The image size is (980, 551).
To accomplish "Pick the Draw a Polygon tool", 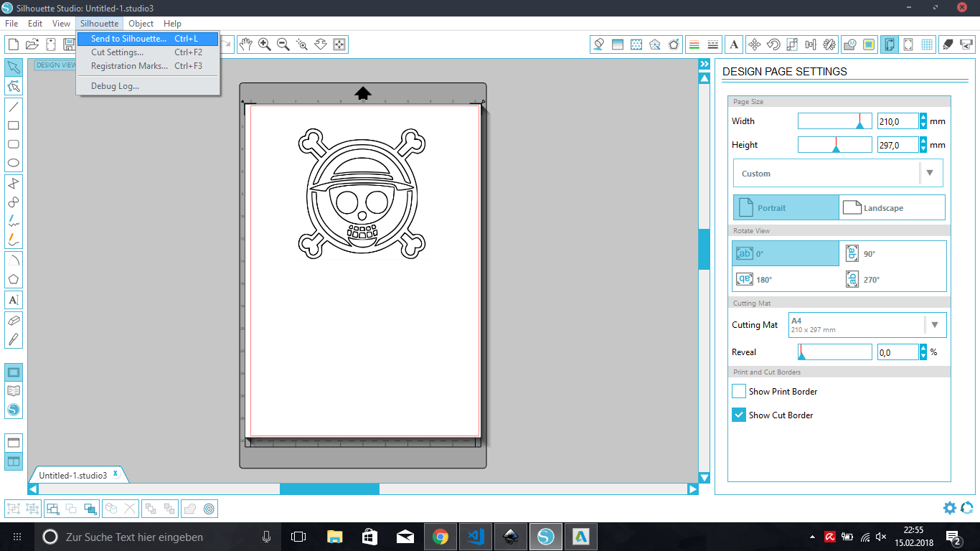I will pos(14,278).
